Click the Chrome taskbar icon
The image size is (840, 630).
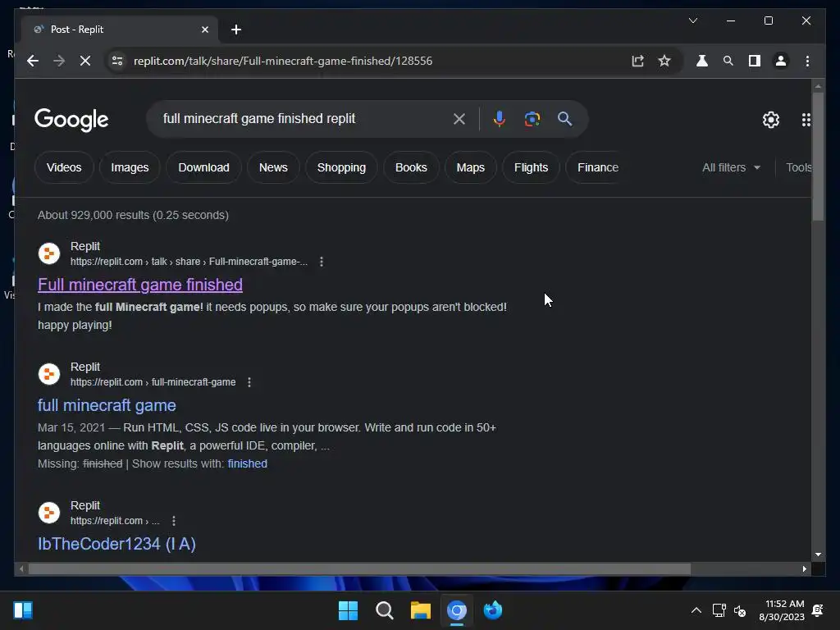[x=457, y=610]
